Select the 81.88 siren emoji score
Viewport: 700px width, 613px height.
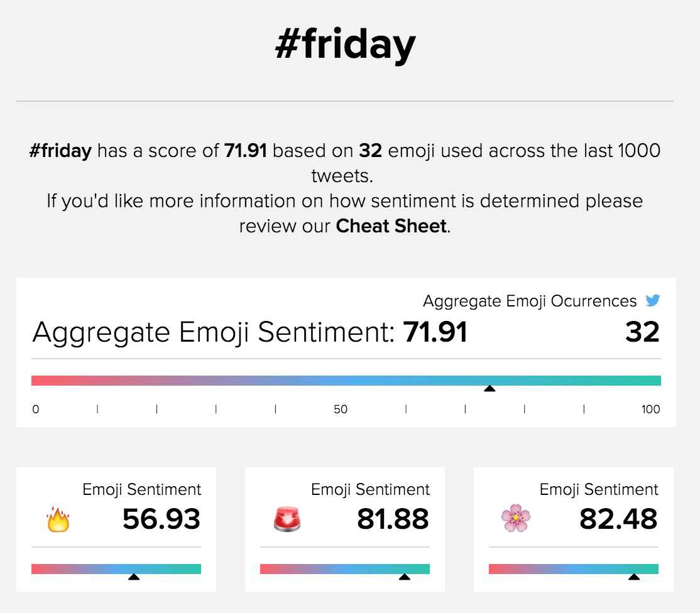pyautogui.click(x=393, y=519)
